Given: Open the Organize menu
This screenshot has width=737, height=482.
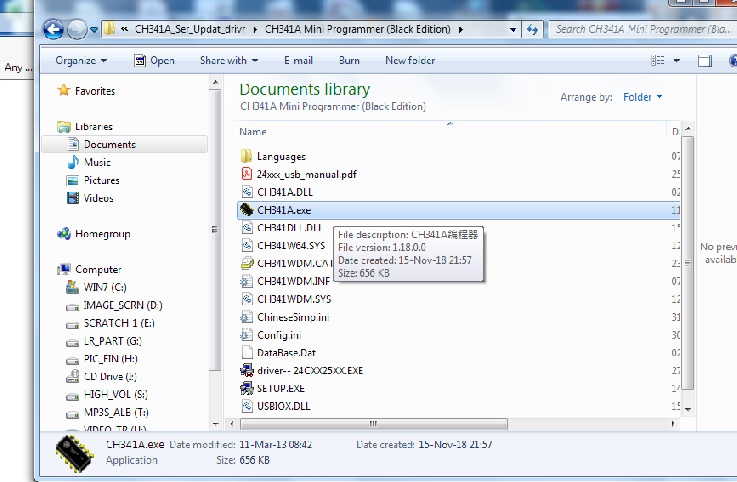Looking at the screenshot, I should pos(81,60).
